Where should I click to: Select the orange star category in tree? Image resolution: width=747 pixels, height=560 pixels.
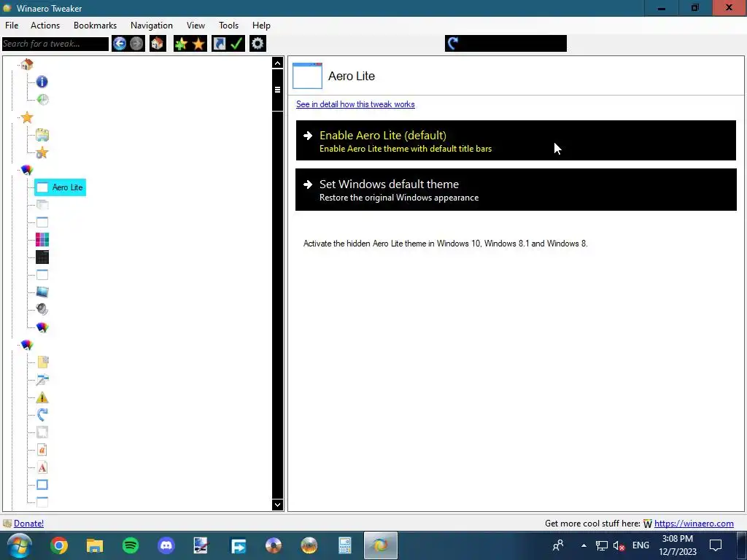[x=27, y=117]
